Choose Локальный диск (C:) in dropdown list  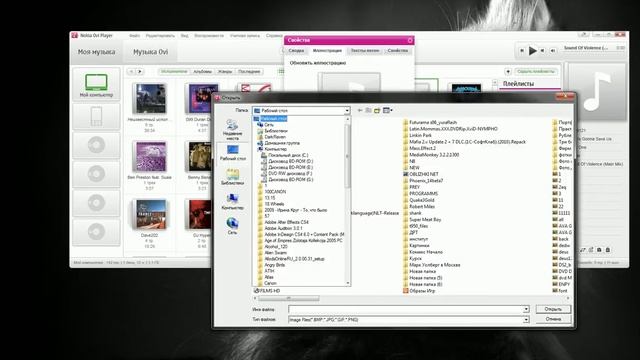285,156
